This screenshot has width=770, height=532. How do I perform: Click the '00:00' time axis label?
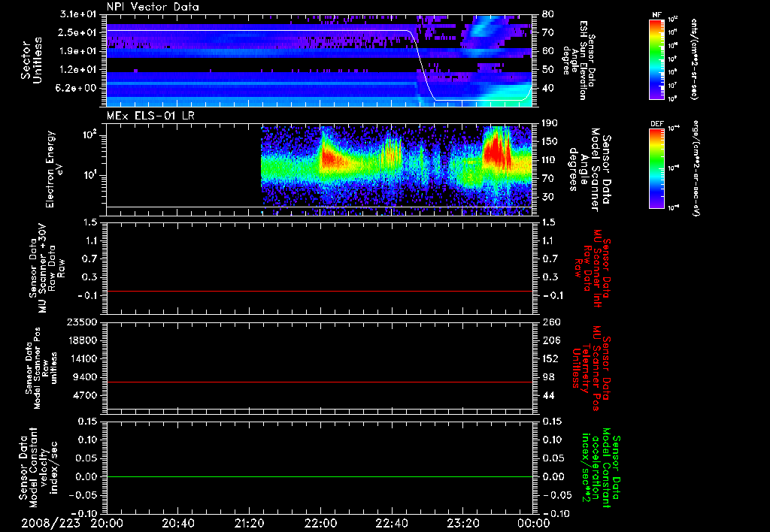[x=534, y=523]
